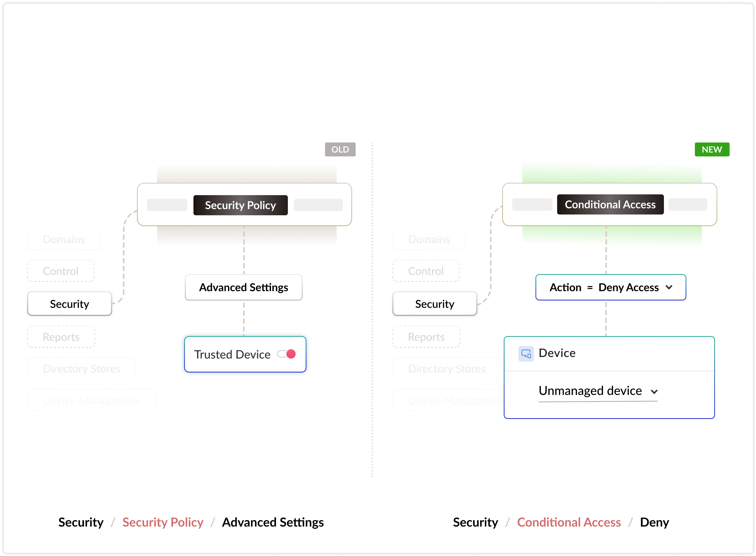This screenshot has width=756, height=556.
Task: Click the Deny breadcrumb text
Action: pos(654,522)
